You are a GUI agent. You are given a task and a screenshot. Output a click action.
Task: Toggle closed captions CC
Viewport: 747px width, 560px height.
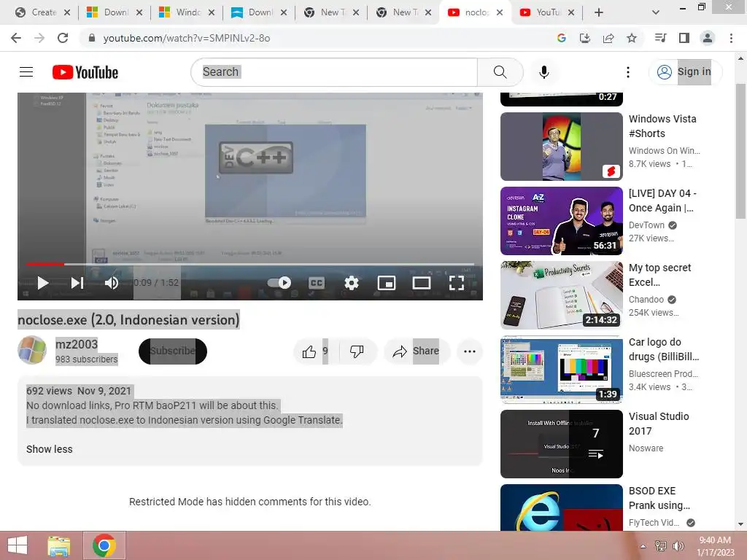pyautogui.click(x=317, y=283)
